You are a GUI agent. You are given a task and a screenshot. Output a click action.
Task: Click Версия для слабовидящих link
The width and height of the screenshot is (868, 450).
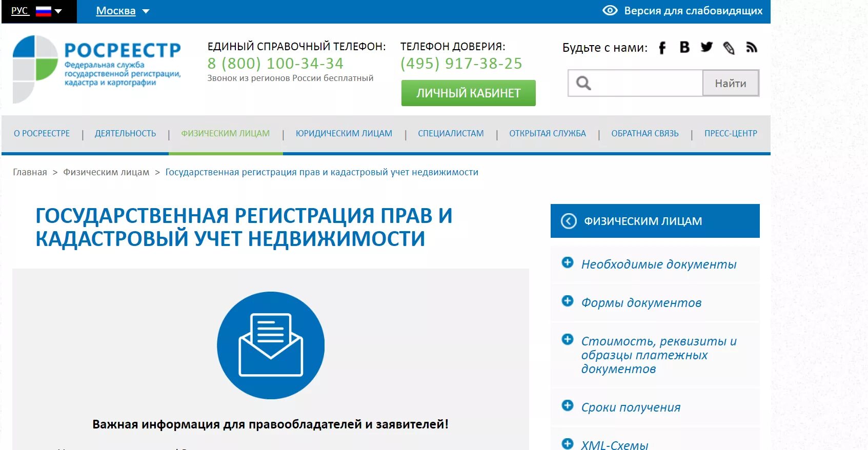point(693,11)
